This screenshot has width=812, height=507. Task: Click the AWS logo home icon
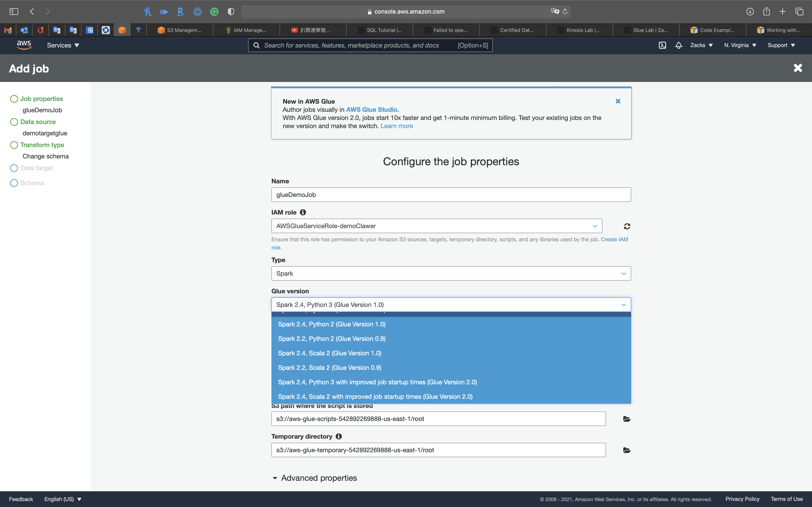pos(24,45)
